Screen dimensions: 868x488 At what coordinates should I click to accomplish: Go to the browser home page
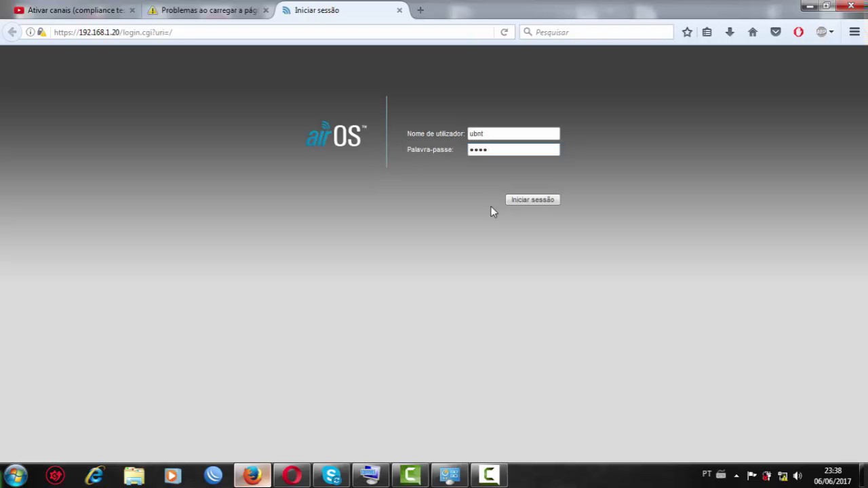coord(753,32)
